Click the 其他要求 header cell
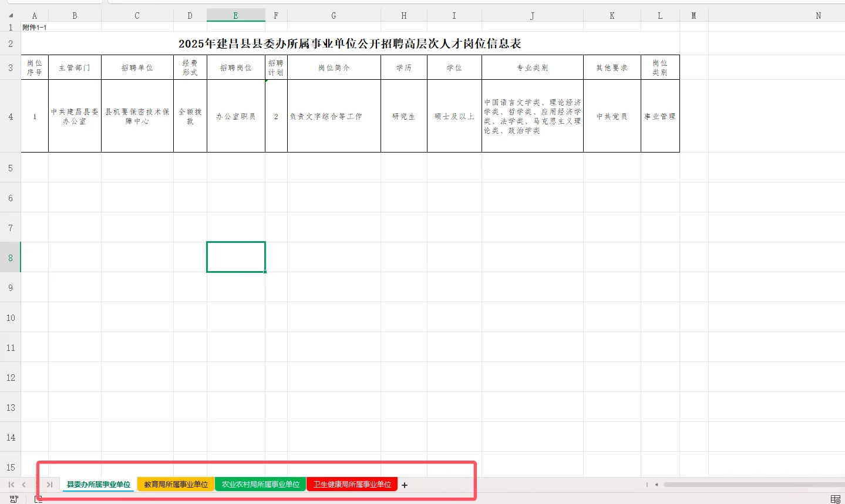The height and width of the screenshot is (504, 845). coord(612,67)
